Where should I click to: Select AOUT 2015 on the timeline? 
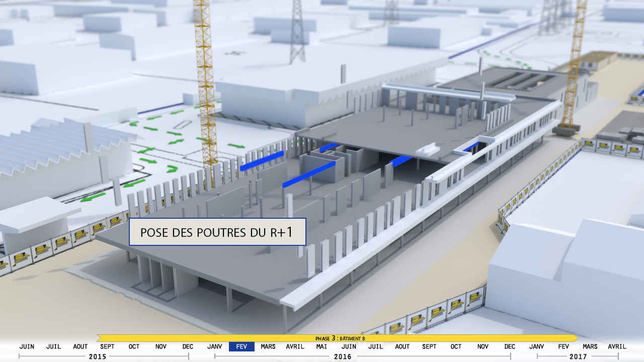80,346
